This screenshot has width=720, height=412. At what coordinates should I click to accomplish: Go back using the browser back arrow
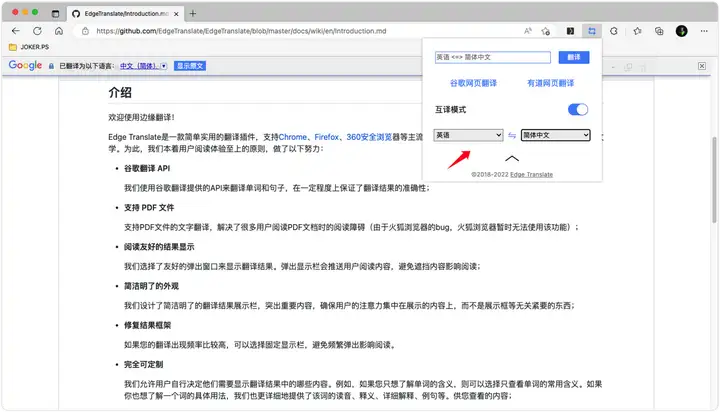16,31
